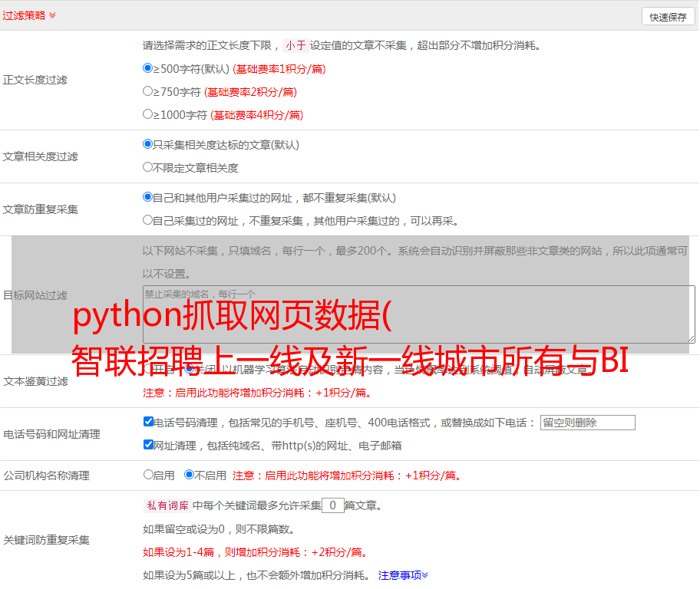Expand the 注意事项 link
700x589 pixels.
(x=403, y=576)
